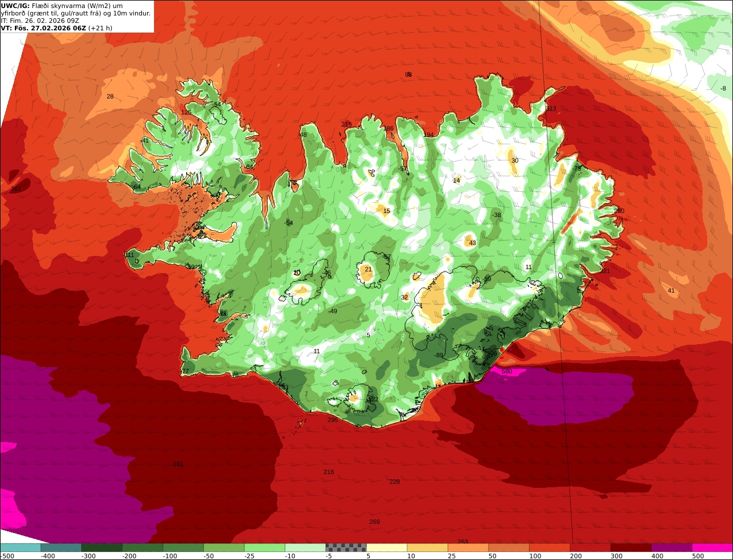Viewport: 733px width, 560px height.
Task: Click the magenta legend swatch above 500
Action: click(712, 547)
